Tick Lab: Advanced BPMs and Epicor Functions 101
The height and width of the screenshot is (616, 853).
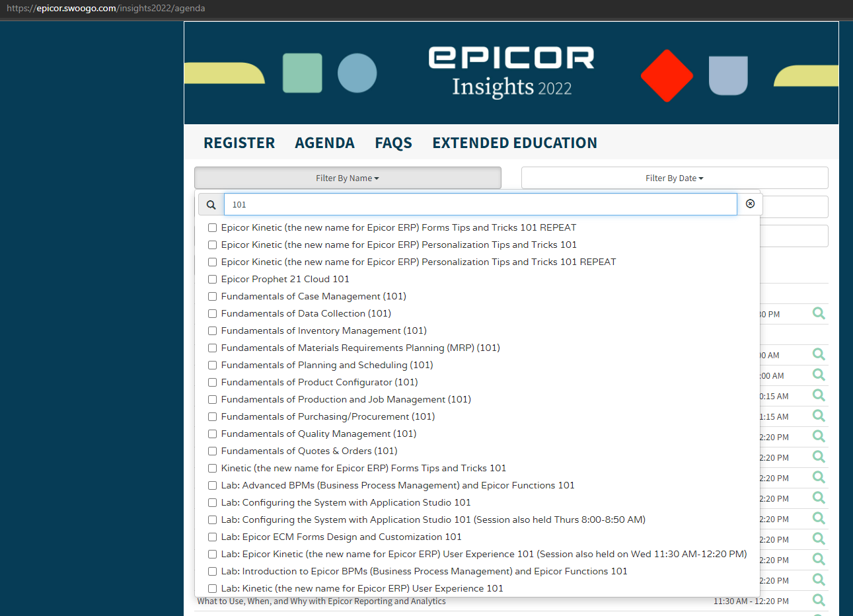pyautogui.click(x=212, y=485)
